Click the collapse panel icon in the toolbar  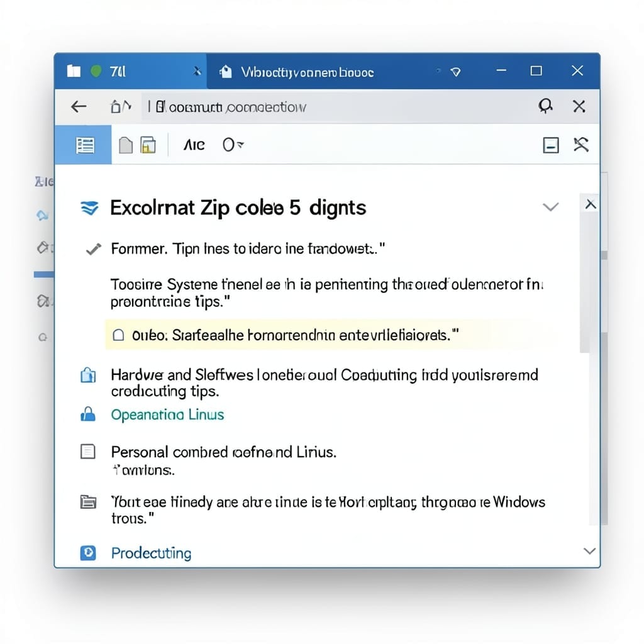pos(551,145)
